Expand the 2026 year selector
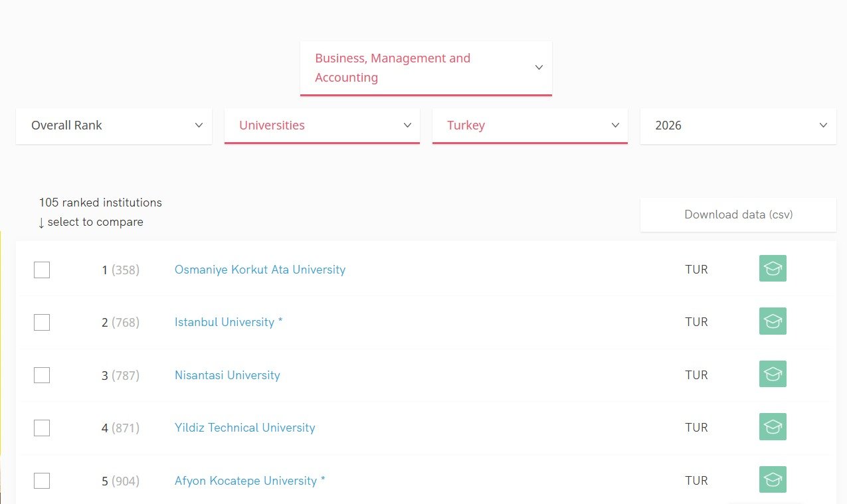 point(737,126)
